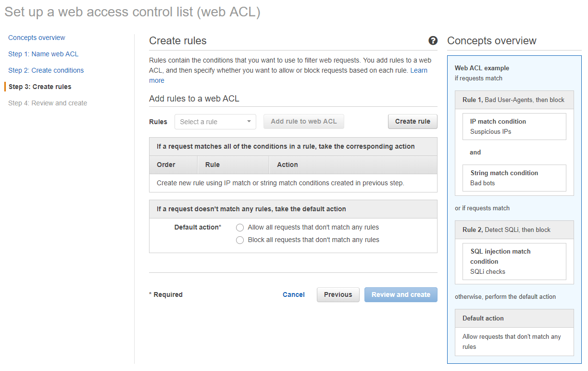Click the Action column header
This screenshot has width=588, height=371.
coord(287,165)
